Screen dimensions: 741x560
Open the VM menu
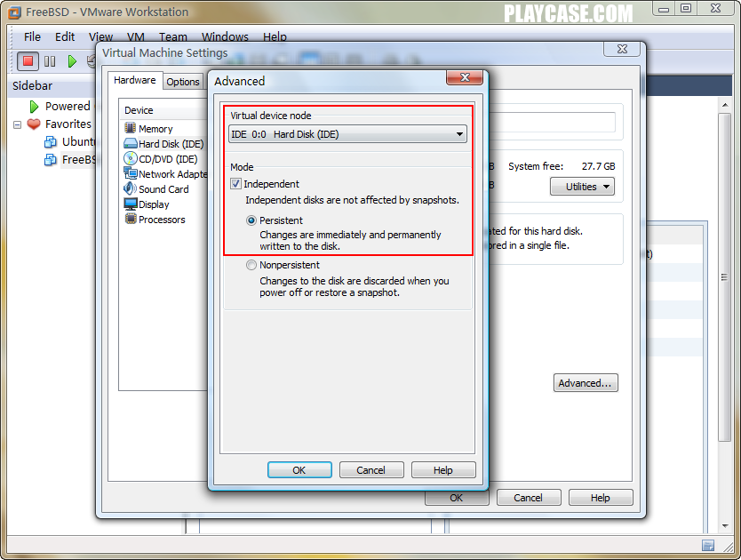(x=136, y=37)
